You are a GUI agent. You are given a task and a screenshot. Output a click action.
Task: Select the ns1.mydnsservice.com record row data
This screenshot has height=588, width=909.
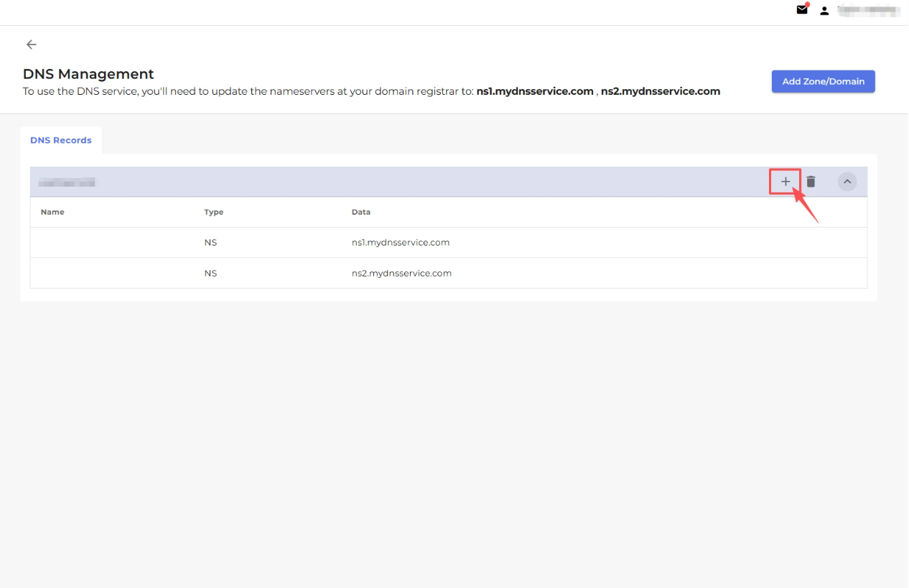pos(401,243)
